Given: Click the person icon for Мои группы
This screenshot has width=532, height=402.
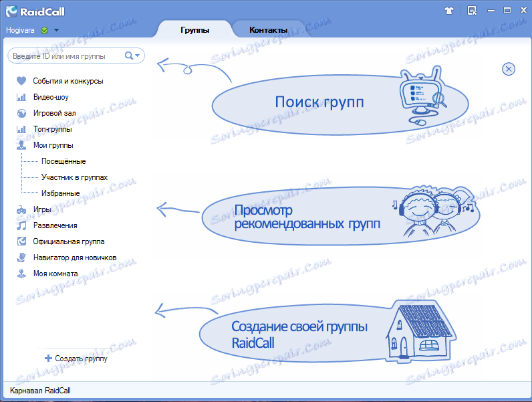Looking at the screenshot, I should pos(21,145).
